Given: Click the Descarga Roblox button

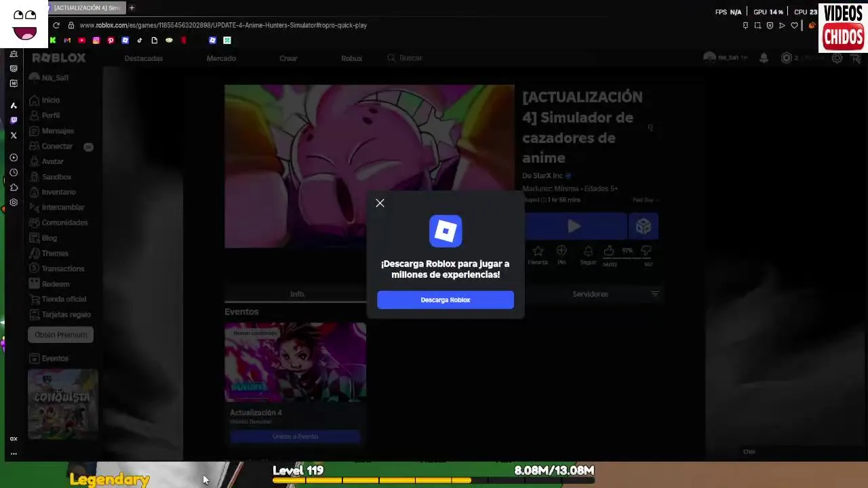Looking at the screenshot, I should 446,300.
